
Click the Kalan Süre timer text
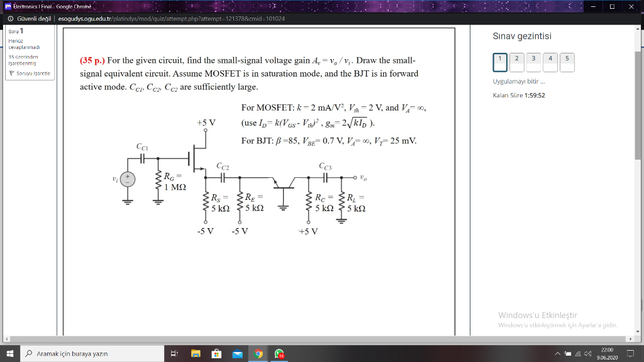(519, 96)
